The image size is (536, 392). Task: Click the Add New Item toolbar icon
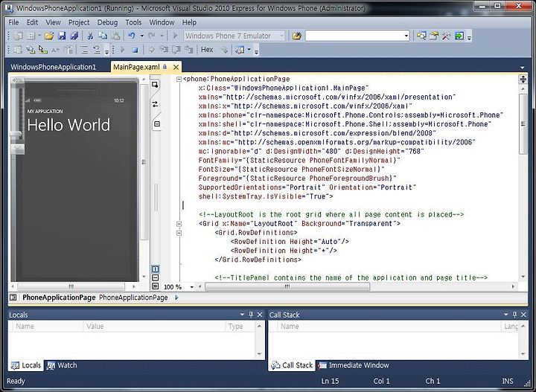point(31,36)
